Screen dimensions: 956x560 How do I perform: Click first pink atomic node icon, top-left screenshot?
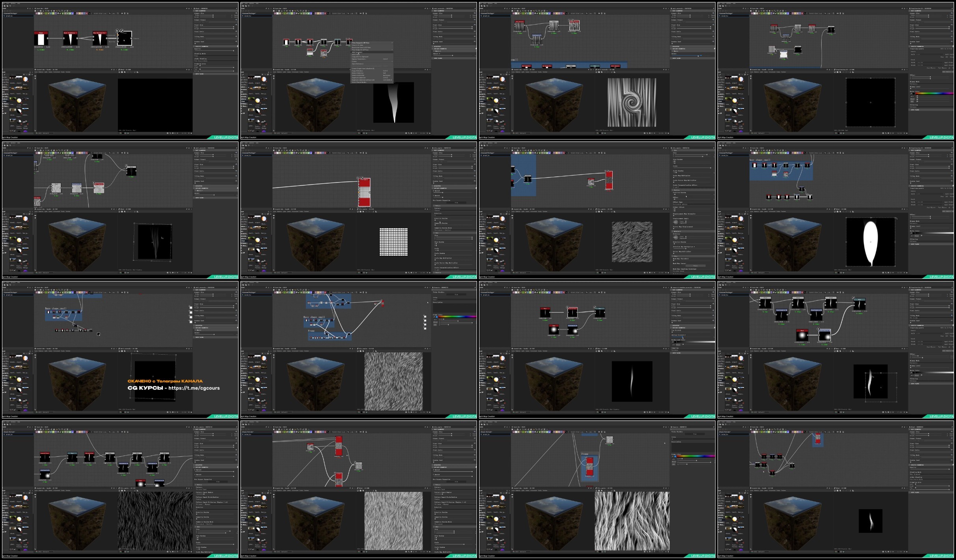pyautogui.click(x=37, y=13)
